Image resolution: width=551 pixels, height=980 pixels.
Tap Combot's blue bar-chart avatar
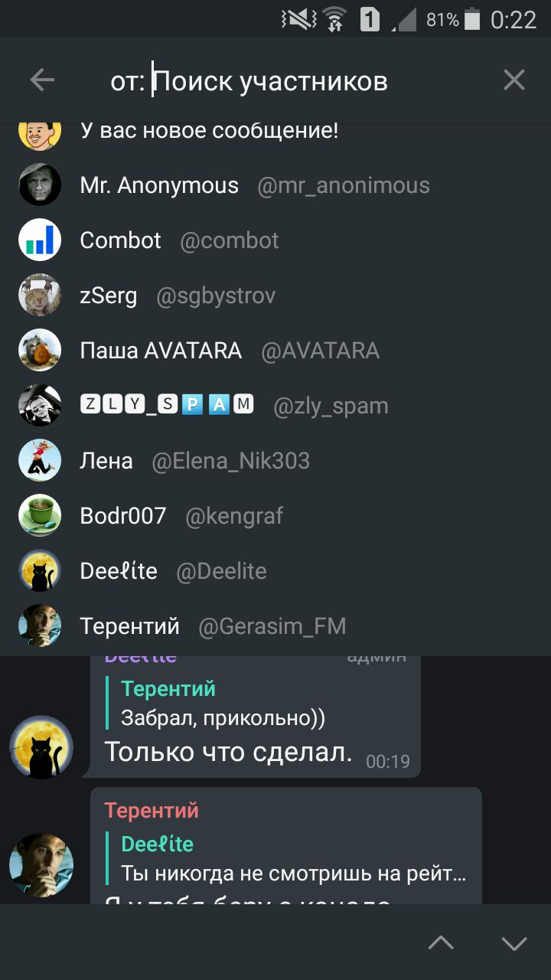tap(40, 240)
